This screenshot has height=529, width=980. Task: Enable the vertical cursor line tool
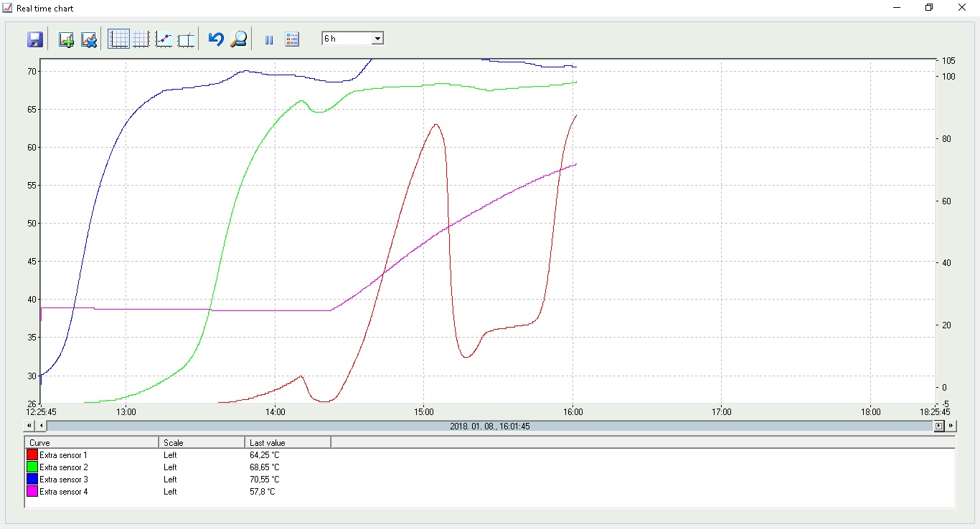click(x=186, y=39)
